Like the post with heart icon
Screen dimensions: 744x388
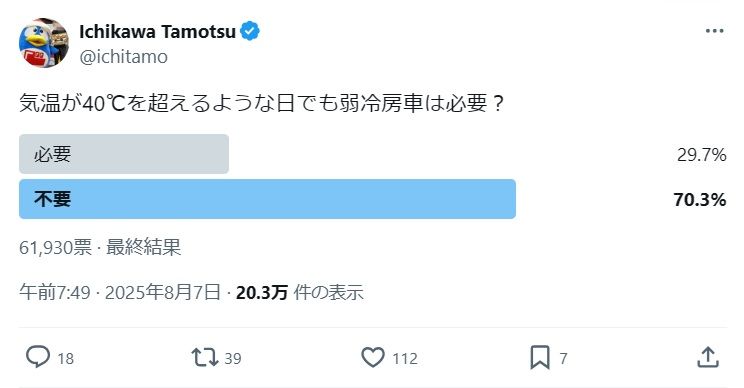coord(373,358)
